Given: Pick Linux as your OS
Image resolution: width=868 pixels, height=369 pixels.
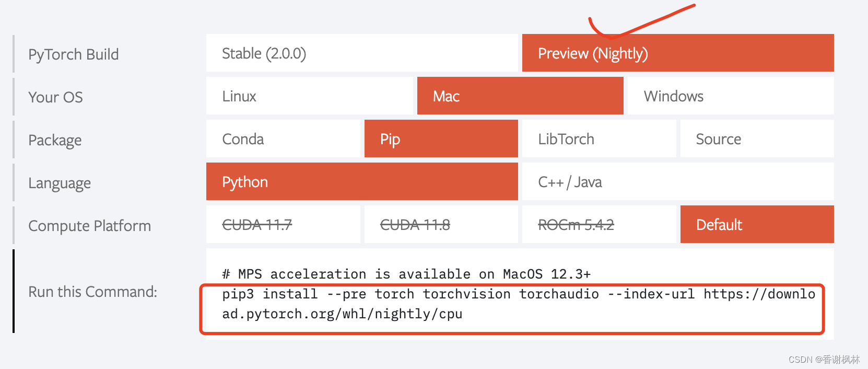Looking at the screenshot, I should (309, 96).
